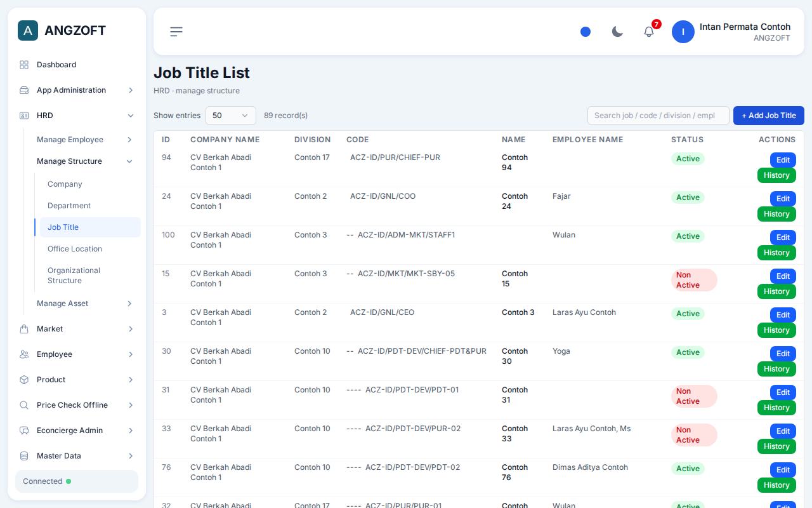Collapse the HRD menu chevron

point(131,116)
